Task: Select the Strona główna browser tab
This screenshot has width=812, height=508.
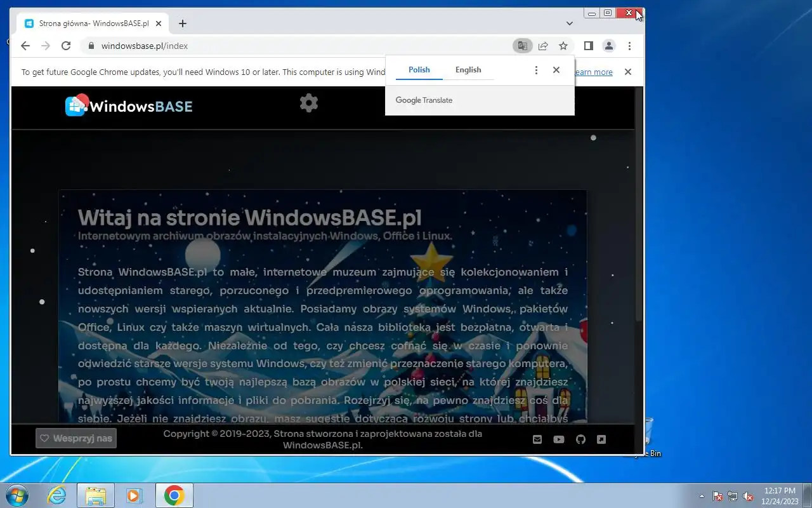Action: pos(93,23)
